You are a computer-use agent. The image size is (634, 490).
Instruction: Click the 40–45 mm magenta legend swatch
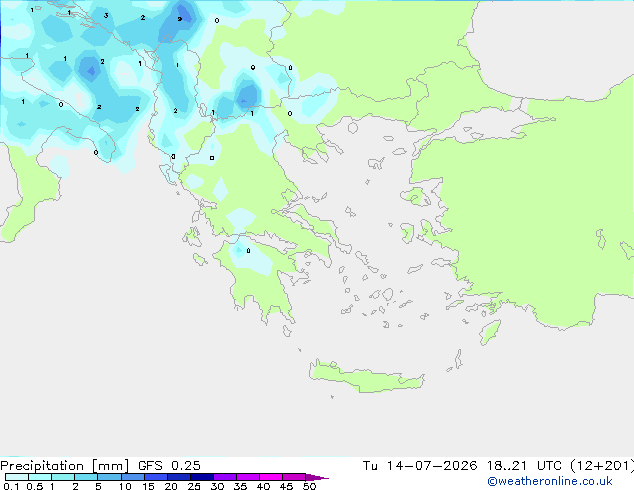pos(271,477)
